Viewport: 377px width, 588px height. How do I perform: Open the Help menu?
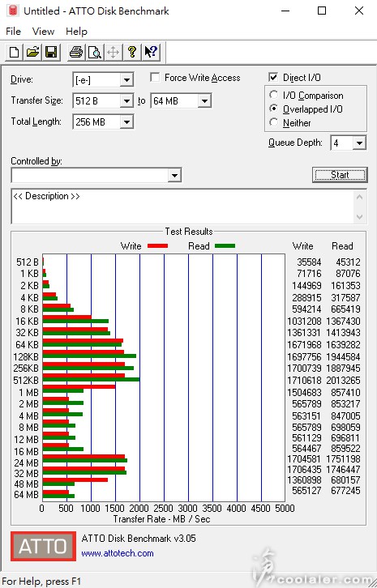point(76,31)
